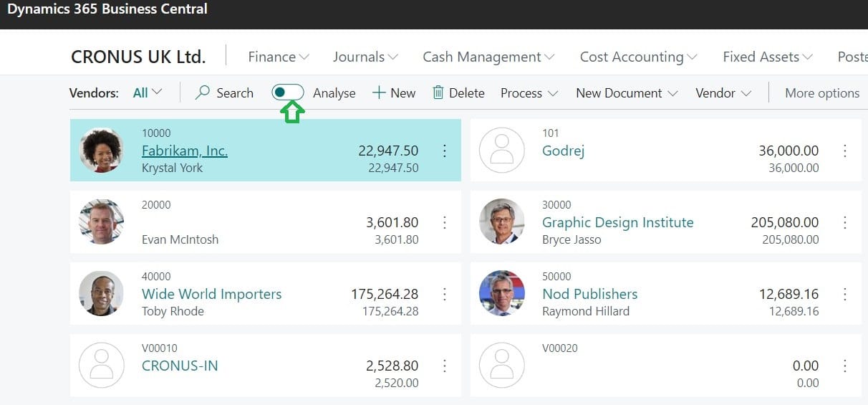Expand the Journals menu

coord(365,57)
